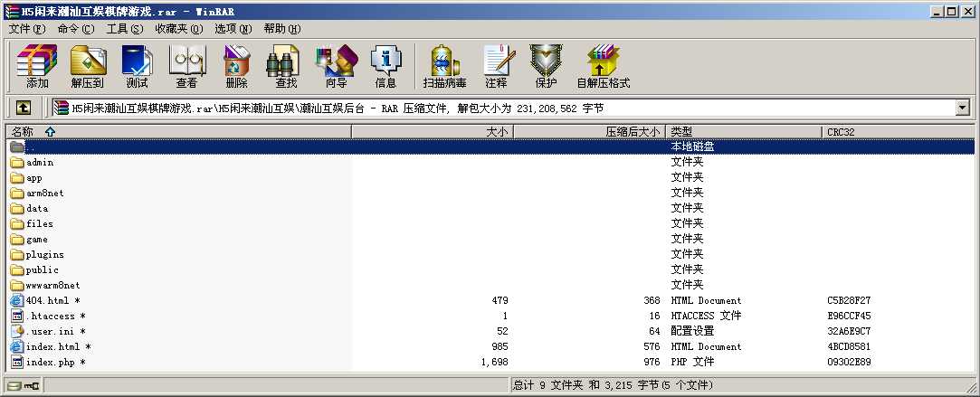Click the Virus Scan (扫描病毒) icon
Screen dimensions: 980x397
444,66
